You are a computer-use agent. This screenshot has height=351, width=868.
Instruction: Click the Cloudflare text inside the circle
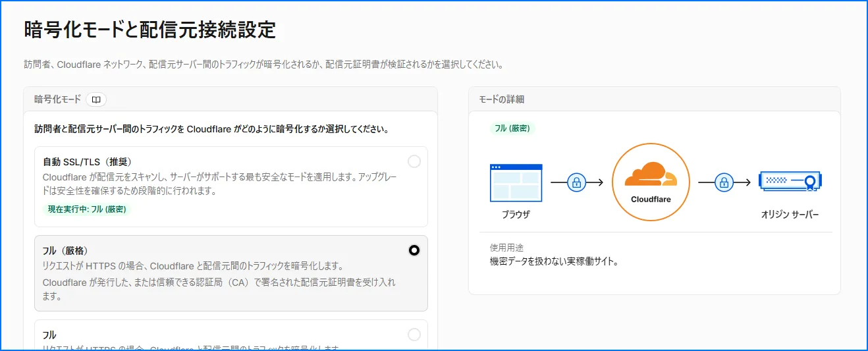coord(651,200)
